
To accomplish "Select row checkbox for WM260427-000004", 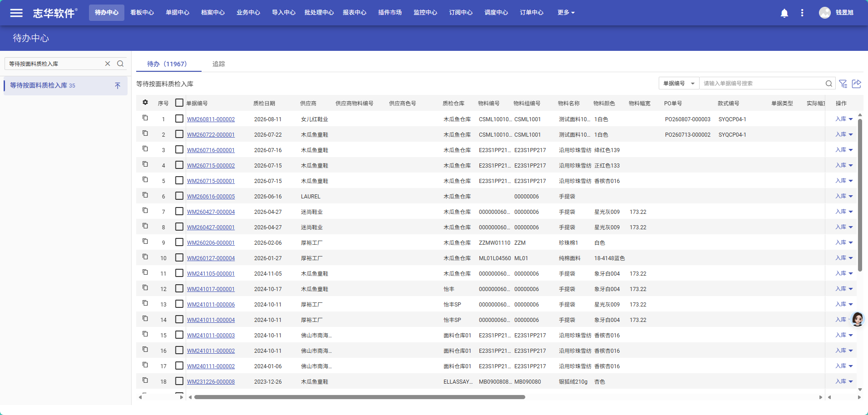I will point(179,211).
